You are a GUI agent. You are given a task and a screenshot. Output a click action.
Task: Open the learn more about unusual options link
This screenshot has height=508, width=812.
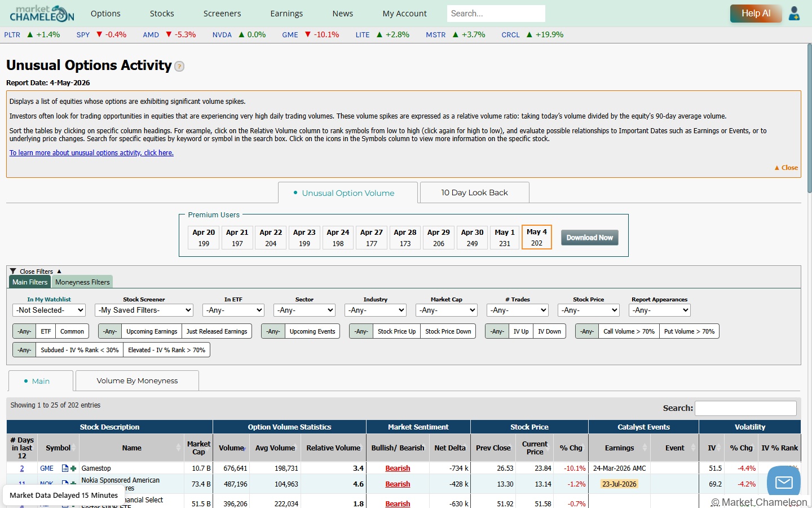tap(91, 153)
